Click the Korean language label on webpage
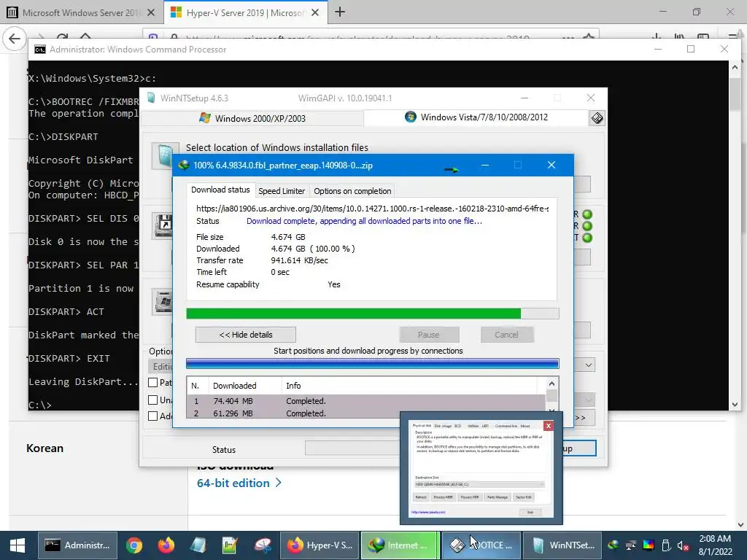 click(x=44, y=448)
